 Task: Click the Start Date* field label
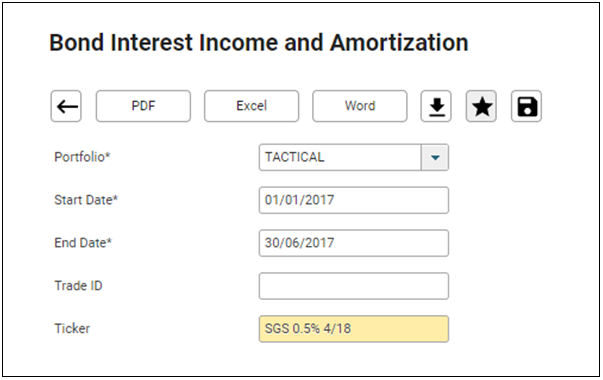(86, 200)
